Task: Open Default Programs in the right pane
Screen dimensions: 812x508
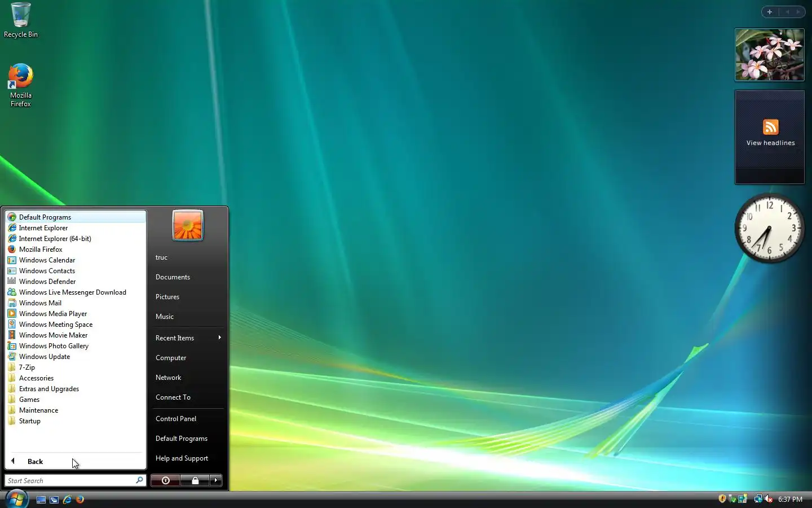Action: [188, 439]
